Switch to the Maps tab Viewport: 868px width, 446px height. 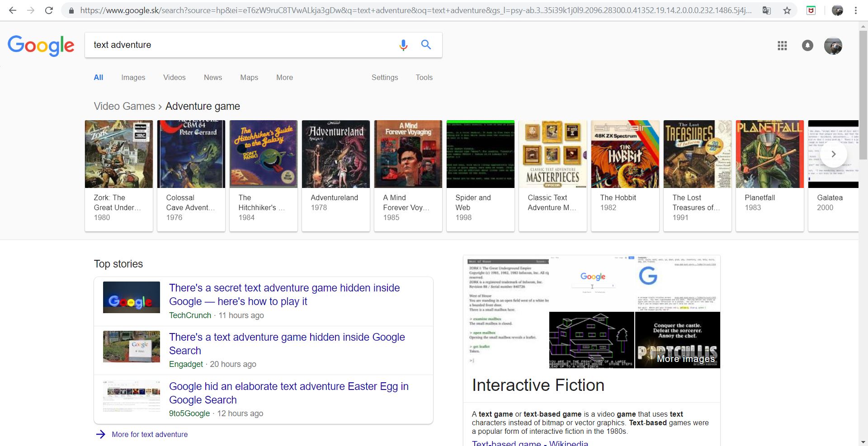tap(249, 77)
